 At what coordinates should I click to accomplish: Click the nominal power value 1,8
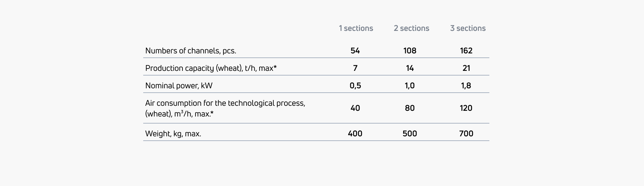pos(466,86)
